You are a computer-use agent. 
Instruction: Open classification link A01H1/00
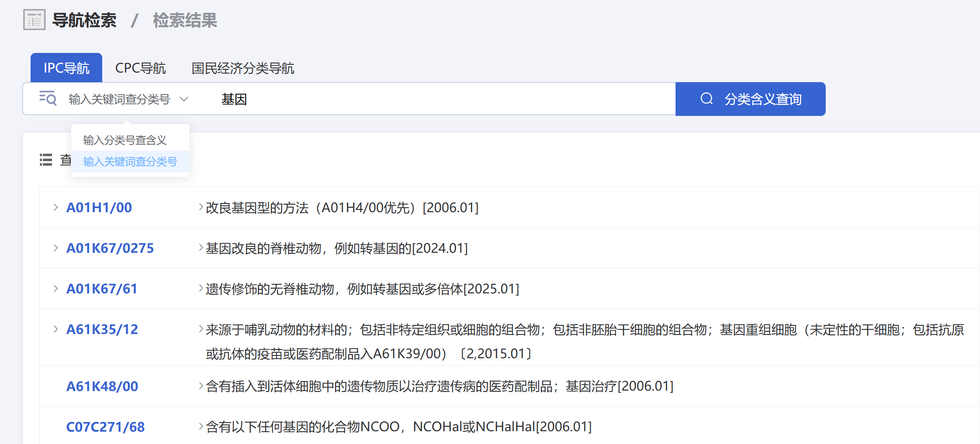pos(99,207)
